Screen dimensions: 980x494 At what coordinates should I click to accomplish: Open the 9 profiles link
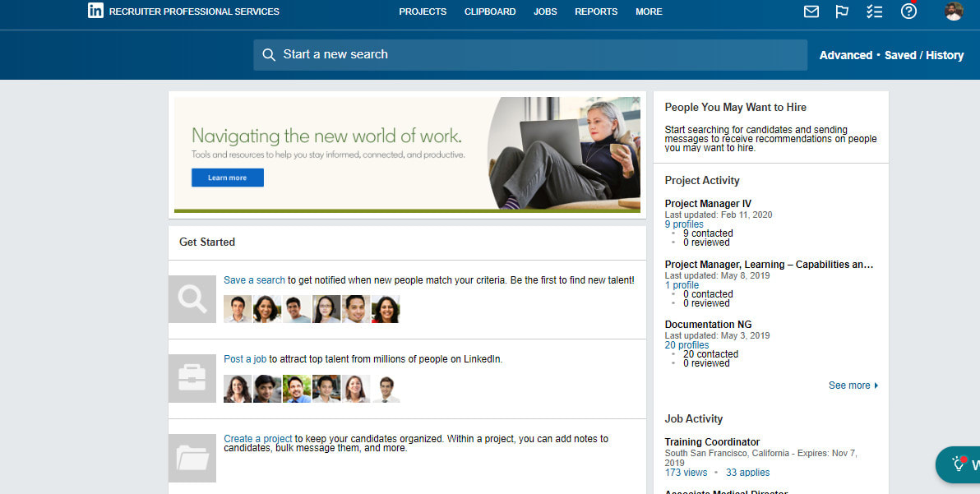[684, 224]
